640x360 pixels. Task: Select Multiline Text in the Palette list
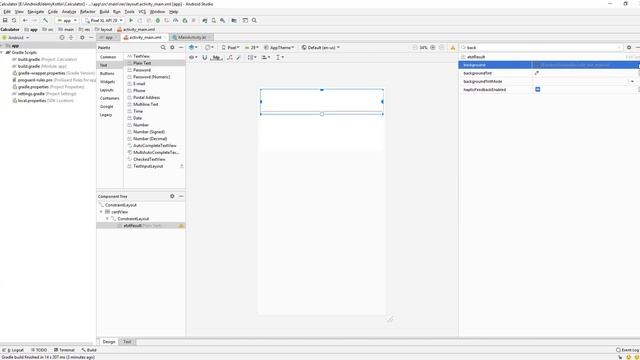click(x=145, y=104)
